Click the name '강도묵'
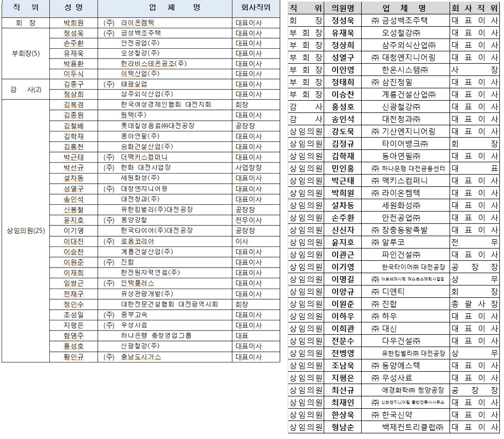The width and height of the screenshot is (504, 439). [x=343, y=131]
